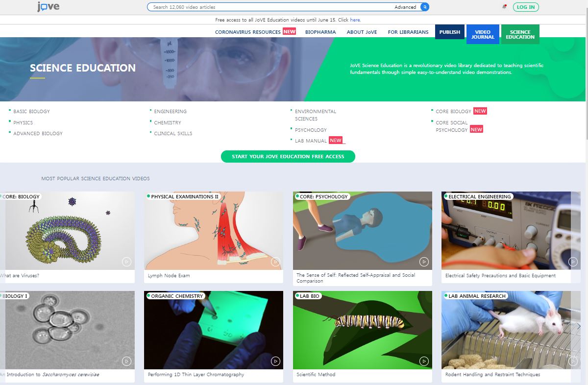This screenshot has width=588, height=385.
Task: Switch to the Video Journal tab
Action: pos(483,34)
